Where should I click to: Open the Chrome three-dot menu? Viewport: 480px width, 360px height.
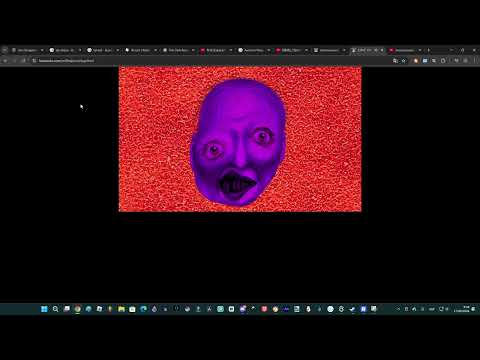pos(476,61)
